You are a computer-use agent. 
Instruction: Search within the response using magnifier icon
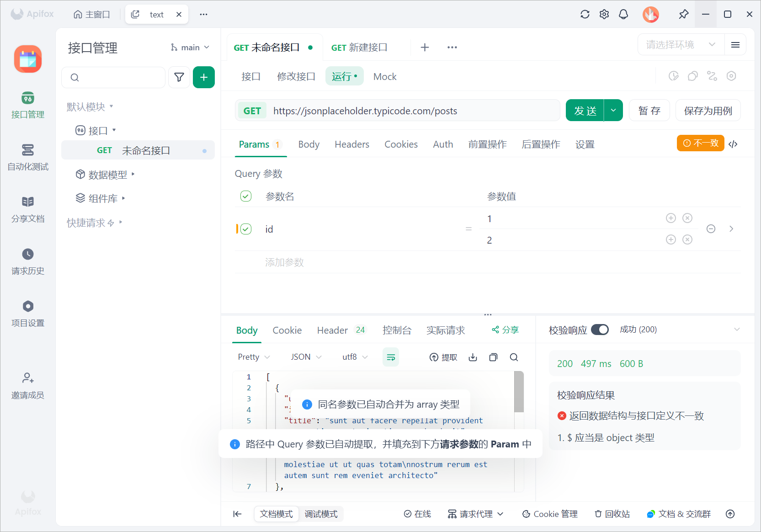point(514,357)
